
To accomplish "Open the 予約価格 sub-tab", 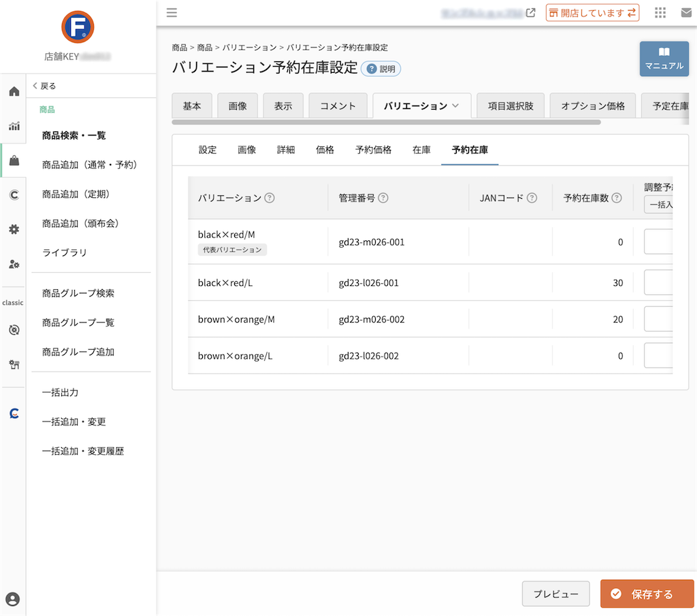I will click(374, 150).
